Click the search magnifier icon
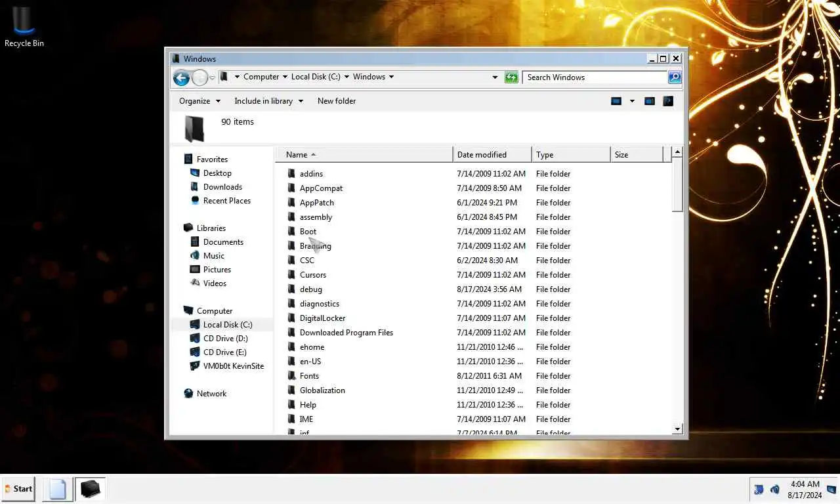The height and width of the screenshot is (504, 840). pos(675,77)
